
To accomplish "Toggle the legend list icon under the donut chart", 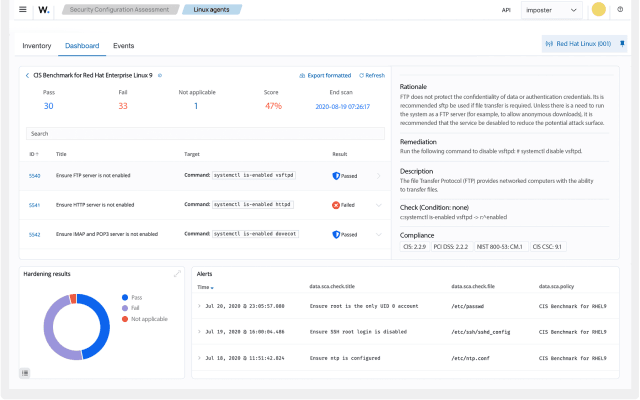I will [25, 373].
